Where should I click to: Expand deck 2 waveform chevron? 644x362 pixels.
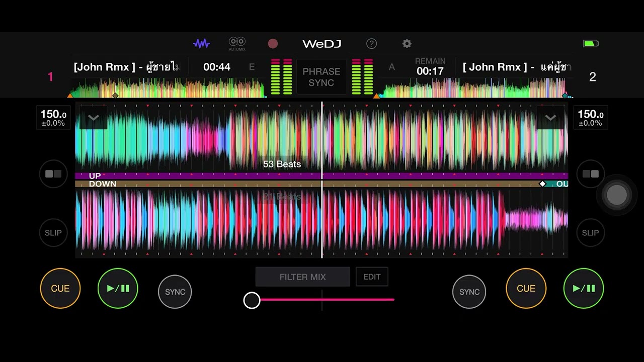pyautogui.click(x=550, y=118)
